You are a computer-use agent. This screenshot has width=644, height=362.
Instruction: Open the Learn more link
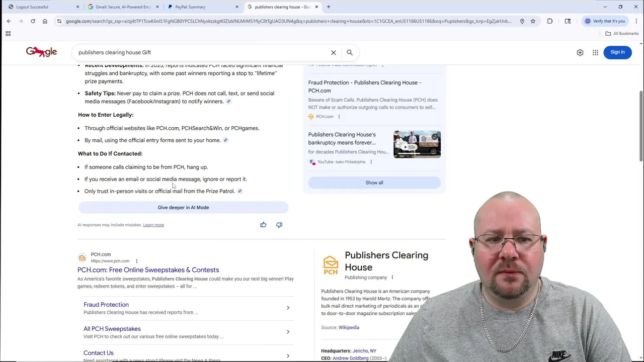pos(153,225)
